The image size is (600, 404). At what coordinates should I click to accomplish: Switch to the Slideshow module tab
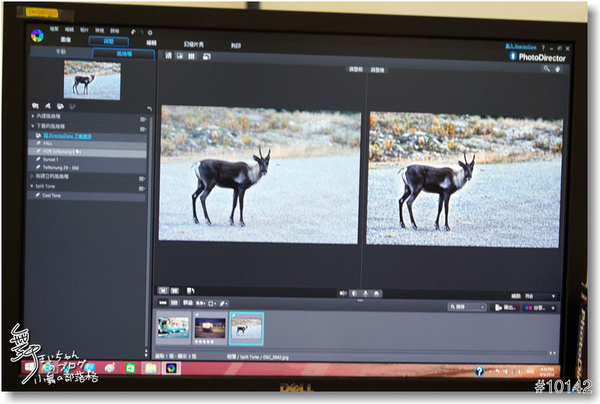click(x=194, y=44)
